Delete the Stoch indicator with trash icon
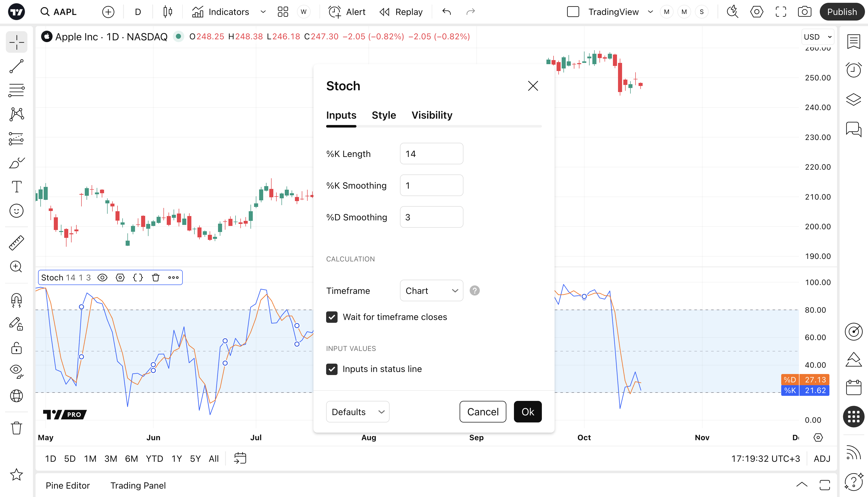 156,277
